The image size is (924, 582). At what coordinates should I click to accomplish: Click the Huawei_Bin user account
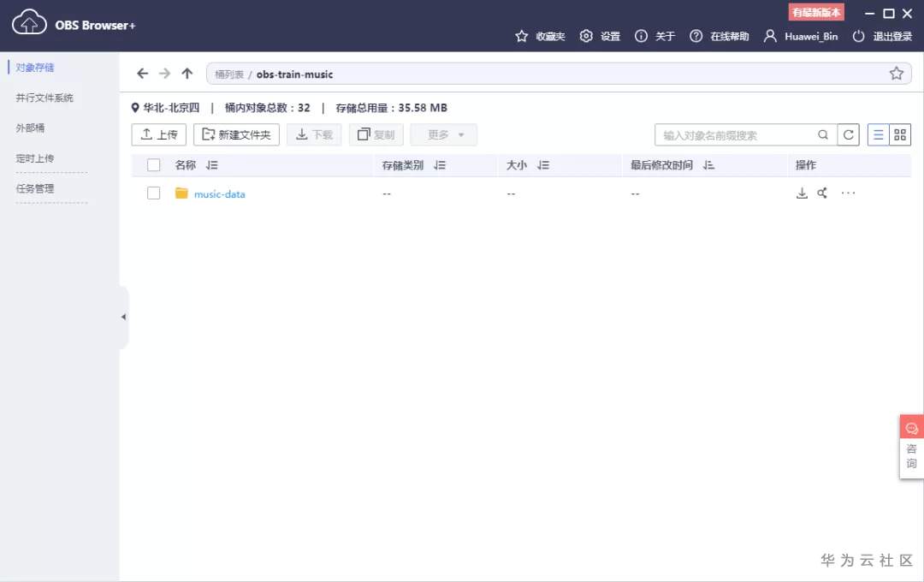(x=801, y=36)
